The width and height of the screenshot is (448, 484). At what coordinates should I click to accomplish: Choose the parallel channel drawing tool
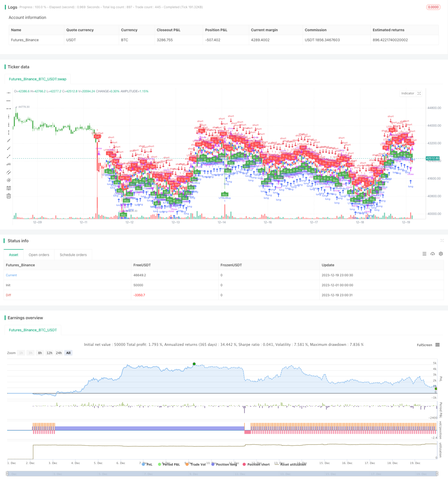coord(9,172)
